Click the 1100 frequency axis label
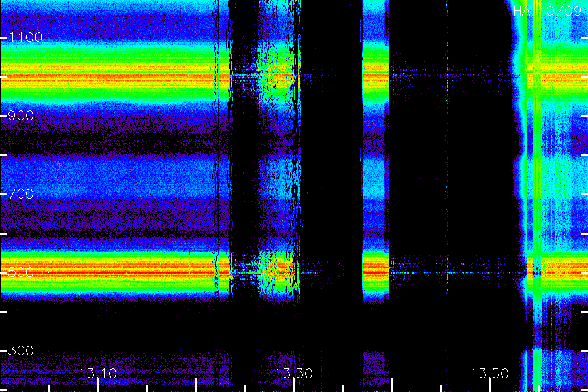The image size is (588, 392). pos(25,37)
